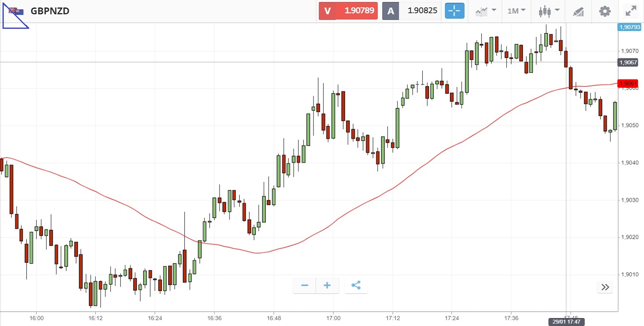Screen dimensions: 644x326
Task: Zoom in the chart with plus button
Action: [327, 285]
